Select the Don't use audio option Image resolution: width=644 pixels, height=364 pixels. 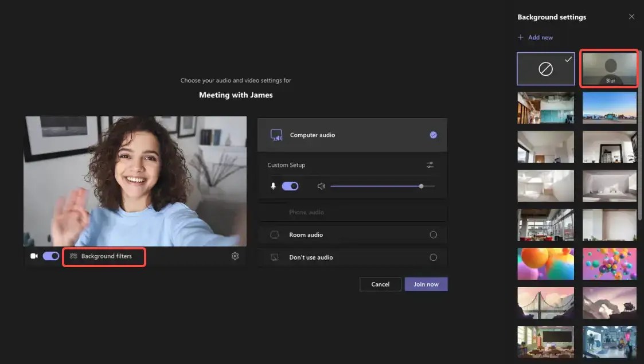click(435, 257)
